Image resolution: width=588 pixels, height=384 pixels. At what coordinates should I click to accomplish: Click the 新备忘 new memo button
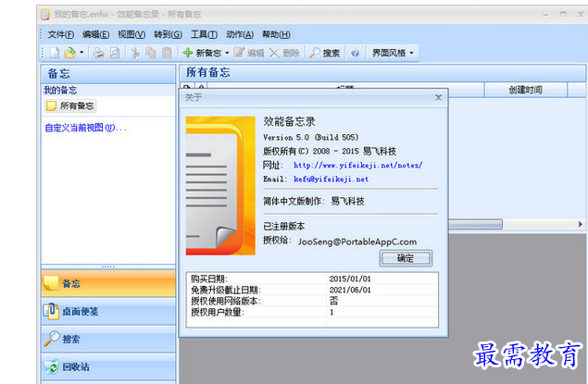pos(203,53)
